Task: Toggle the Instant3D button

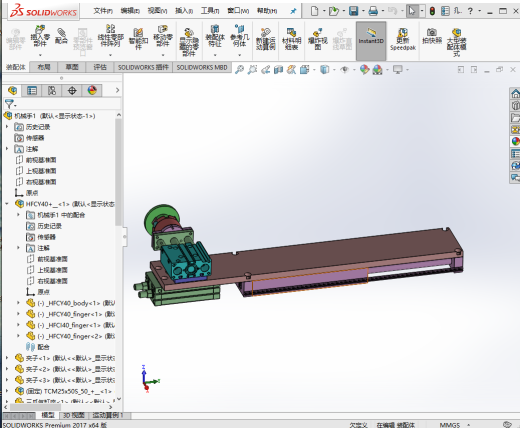Action: pos(371,41)
